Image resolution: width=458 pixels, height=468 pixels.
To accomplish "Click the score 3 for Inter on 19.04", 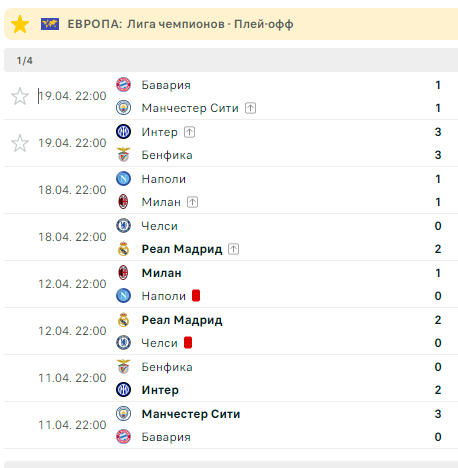I will point(438,132).
